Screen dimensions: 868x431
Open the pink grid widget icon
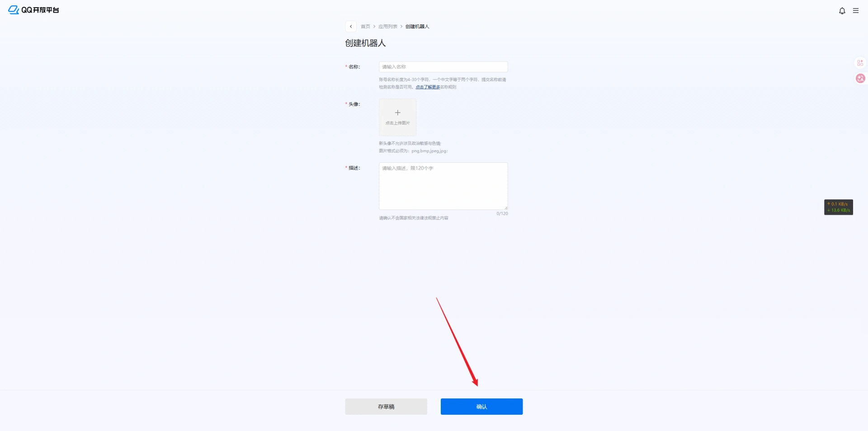860,63
